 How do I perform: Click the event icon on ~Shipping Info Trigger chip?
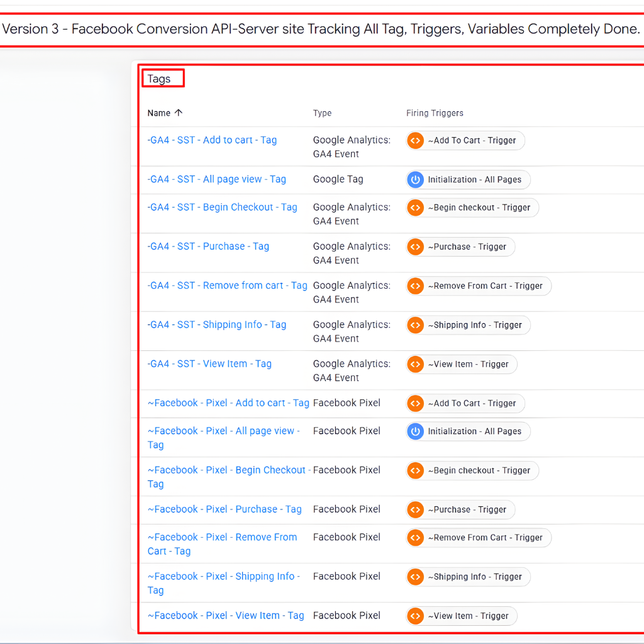click(415, 325)
